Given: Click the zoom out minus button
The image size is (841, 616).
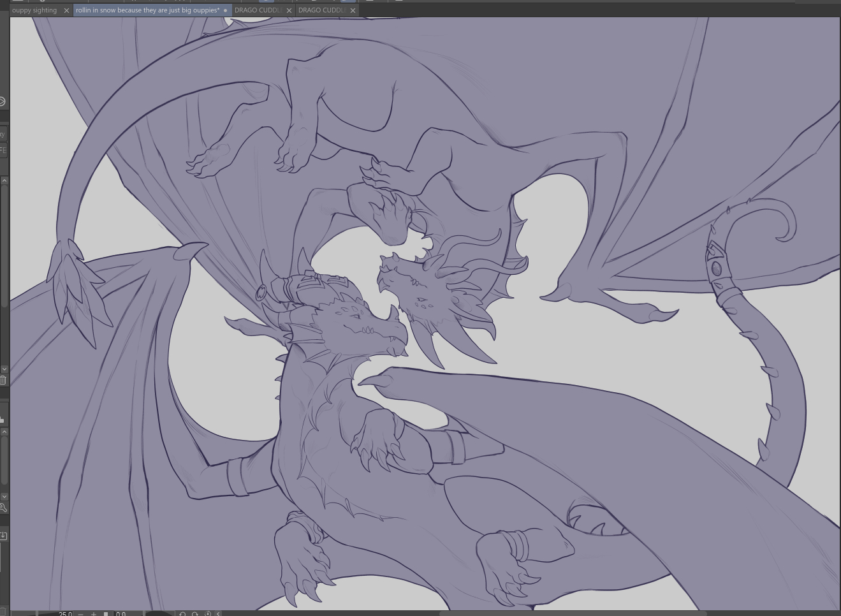Looking at the screenshot, I should [81, 613].
